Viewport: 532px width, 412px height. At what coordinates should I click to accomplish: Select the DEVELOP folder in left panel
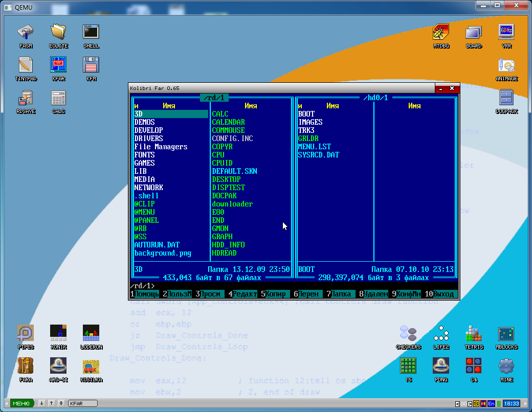pyautogui.click(x=149, y=130)
